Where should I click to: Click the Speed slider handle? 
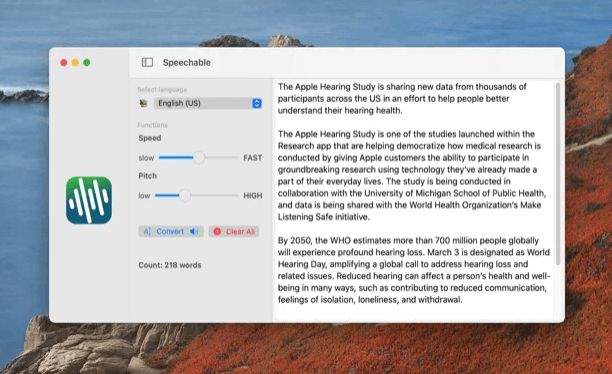pyautogui.click(x=199, y=157)
